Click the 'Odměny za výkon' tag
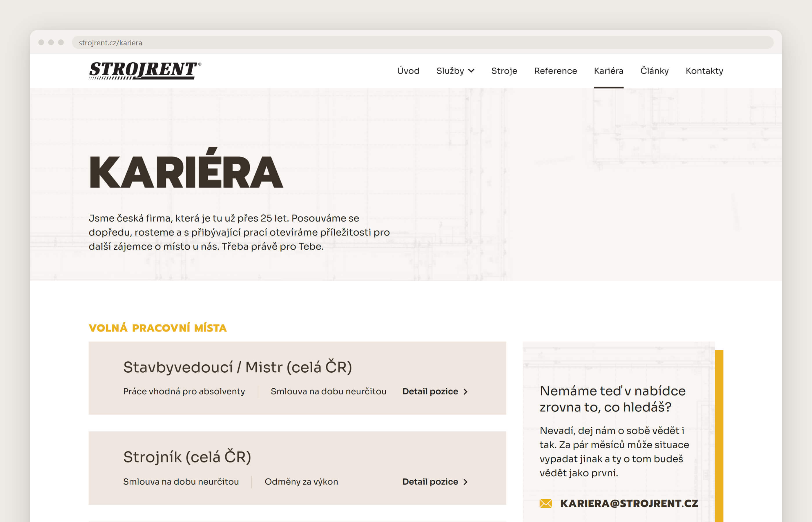Image resolution: width=812 pixels, height=522 pixels. (301, 482)
